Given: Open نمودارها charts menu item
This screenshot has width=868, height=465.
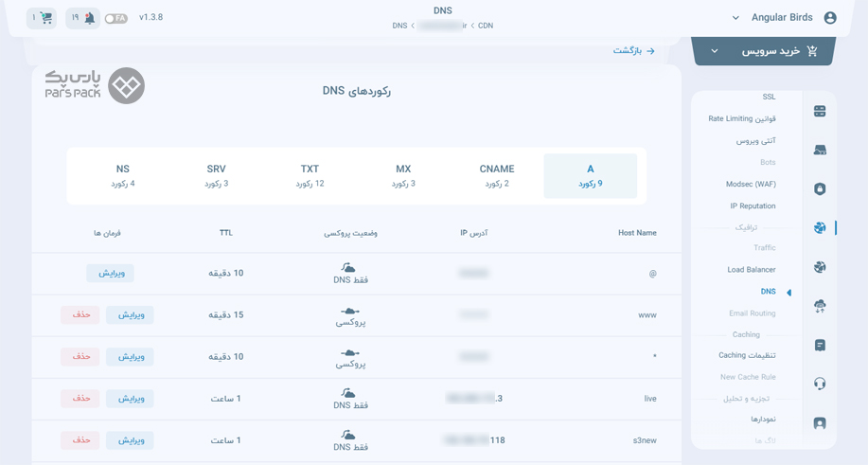Looking at the screenshot, I should coord(763,419).
